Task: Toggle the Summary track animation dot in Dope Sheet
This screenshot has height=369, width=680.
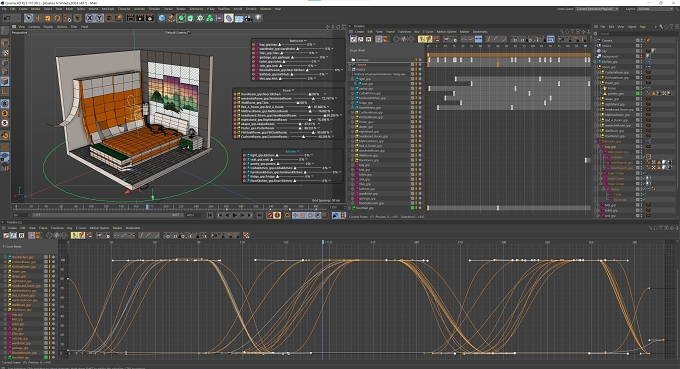Action: (419, 60)
